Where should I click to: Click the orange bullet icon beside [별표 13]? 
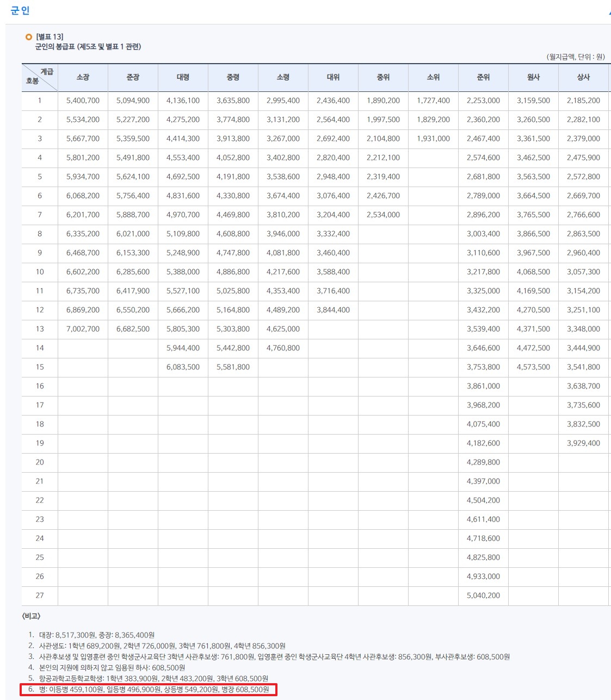pos(28,37)
